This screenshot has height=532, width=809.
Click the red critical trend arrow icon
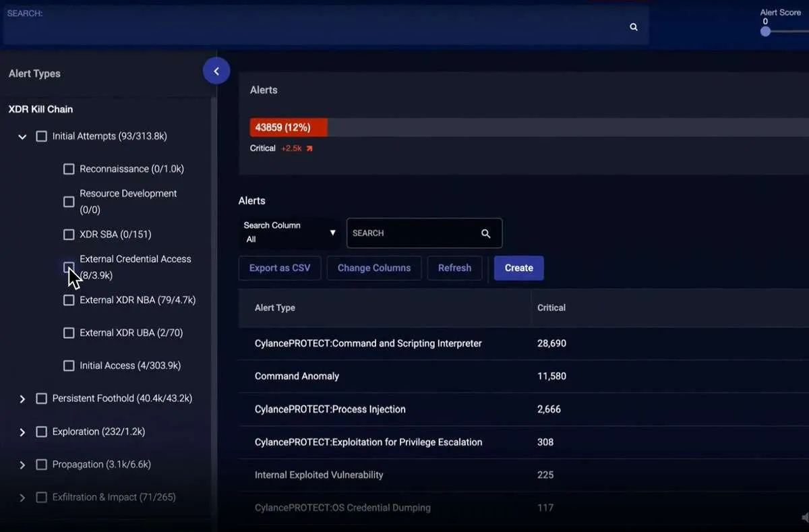point(309,148)
